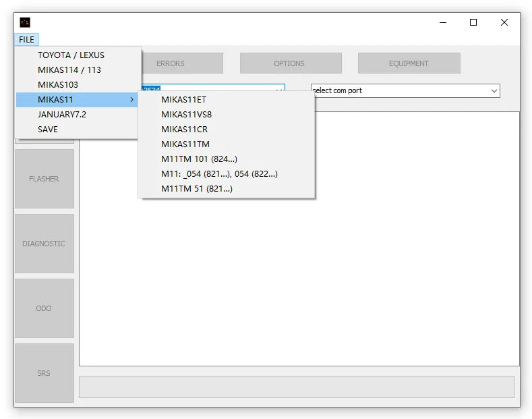This screenshot has width=532, height=419.
Task: Pick MIKAS11VS8 from submenu
Action: click(x=186, y=115)
